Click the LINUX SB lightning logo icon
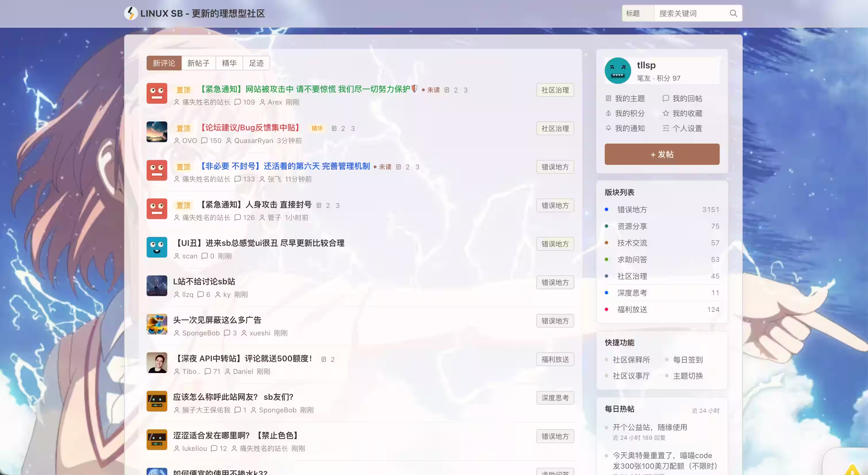Viewport: 868px width, 475px height. (x=131, y=13)
